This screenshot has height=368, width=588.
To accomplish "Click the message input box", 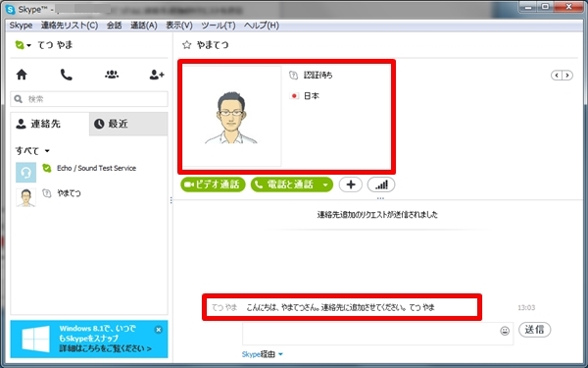I will [x=377, y=334].
